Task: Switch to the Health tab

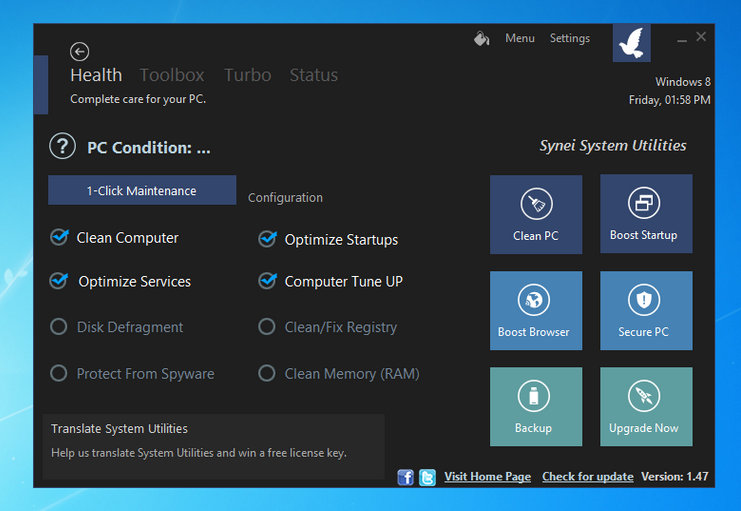Action: click(96, 75)
